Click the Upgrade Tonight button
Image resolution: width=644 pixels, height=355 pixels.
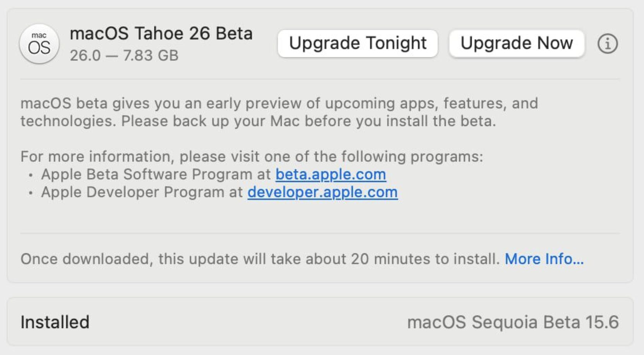[358, 43]
